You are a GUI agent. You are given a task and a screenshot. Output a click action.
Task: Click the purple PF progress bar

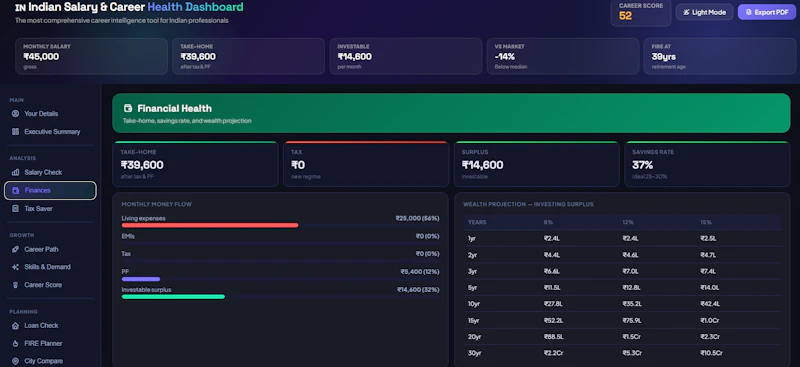pyautogui.click(x=141, y=279)
